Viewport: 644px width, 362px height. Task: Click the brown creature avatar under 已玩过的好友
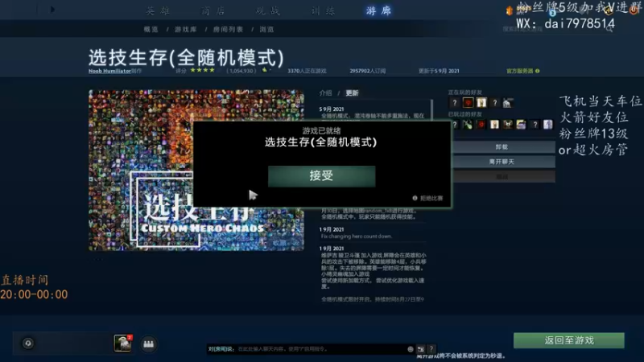point(508,125)
